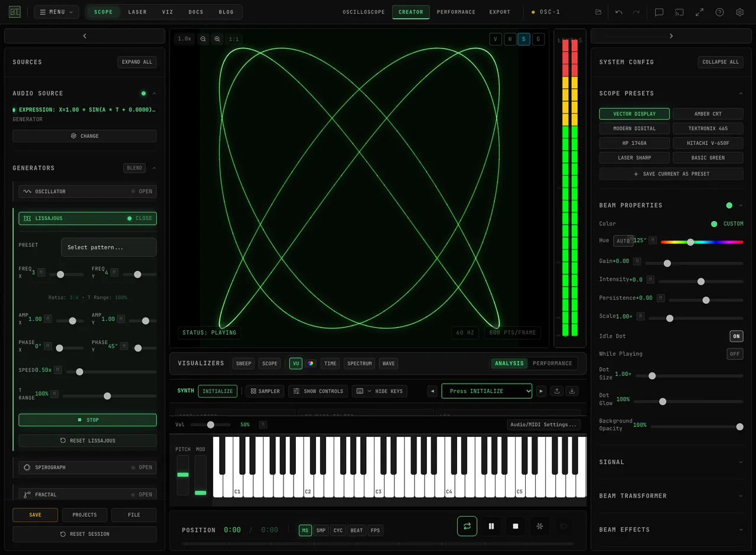Open help via the question mark icon
Image resolution: width=756 pixels, height=555 pixels.
[719, 12]
